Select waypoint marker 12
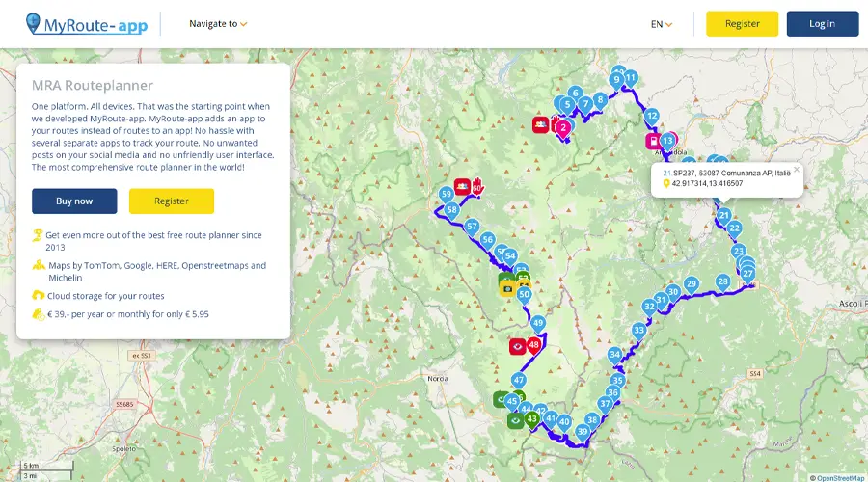This screenshot has width=868, height=482. (652, 117)
